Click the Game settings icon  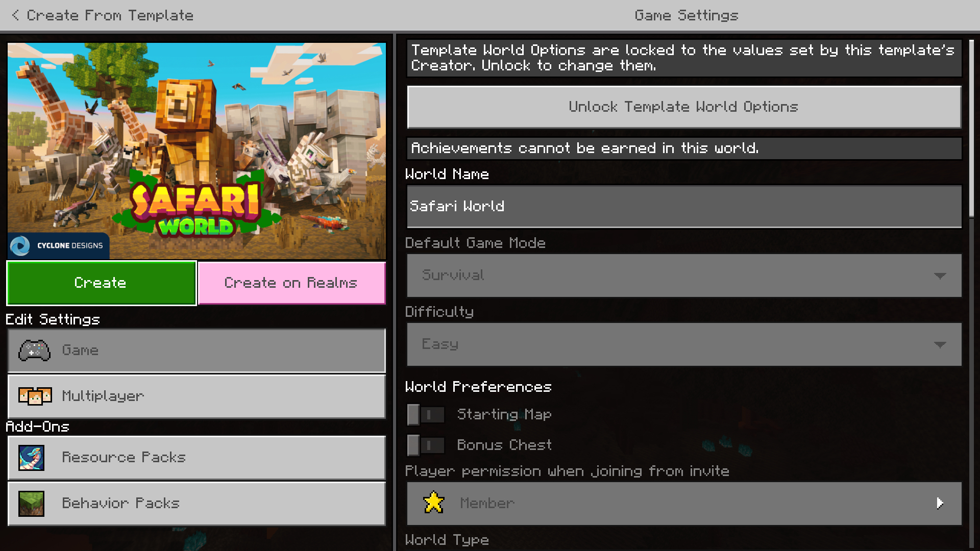tap(35, 350)
